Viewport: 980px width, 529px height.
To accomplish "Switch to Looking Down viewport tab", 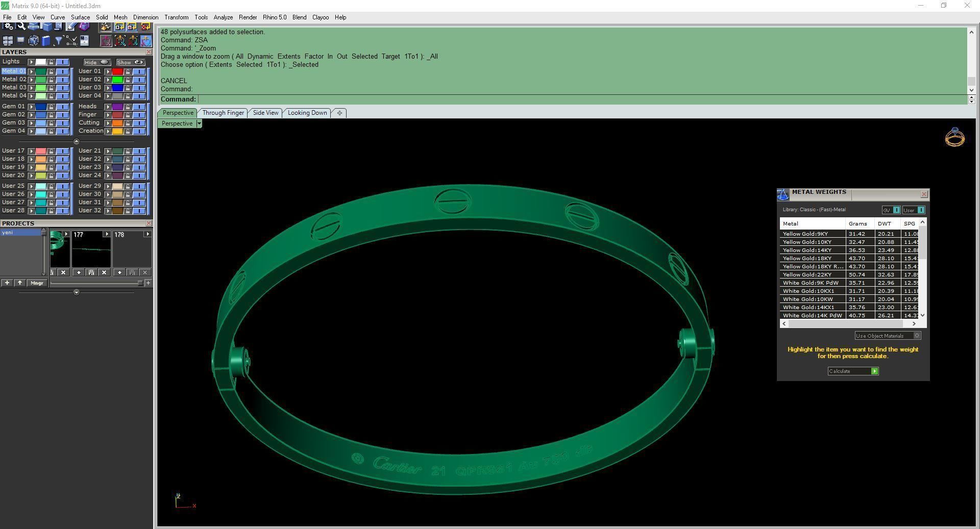I will point(307,113).
